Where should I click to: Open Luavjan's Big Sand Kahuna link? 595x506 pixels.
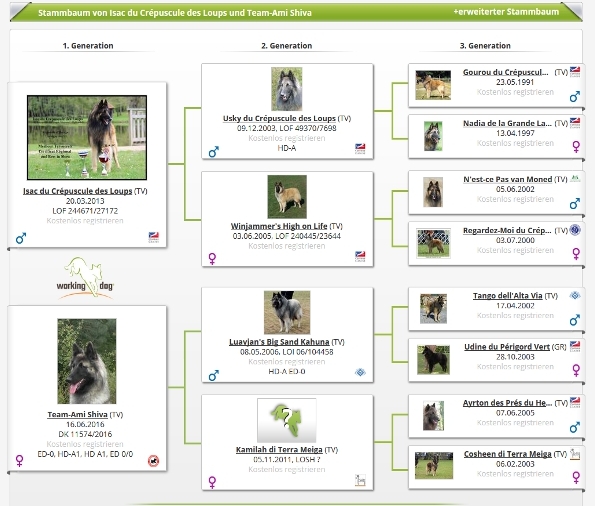click(279, 342)
